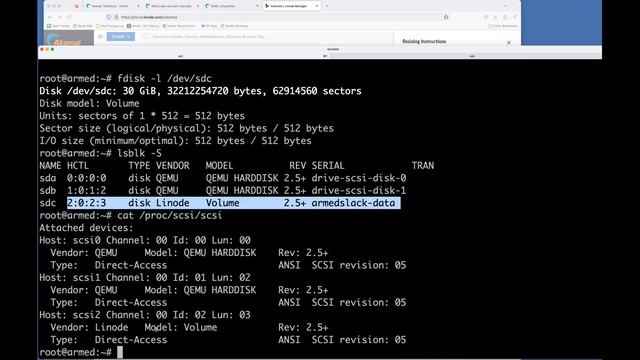Click the 'fdisk -l /dev/sdc' command line

126,78
